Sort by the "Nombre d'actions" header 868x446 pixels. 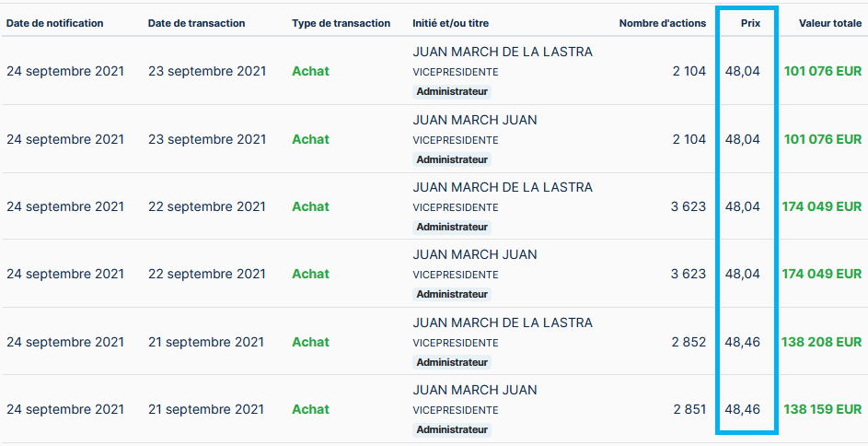click(x=662, y=23)
